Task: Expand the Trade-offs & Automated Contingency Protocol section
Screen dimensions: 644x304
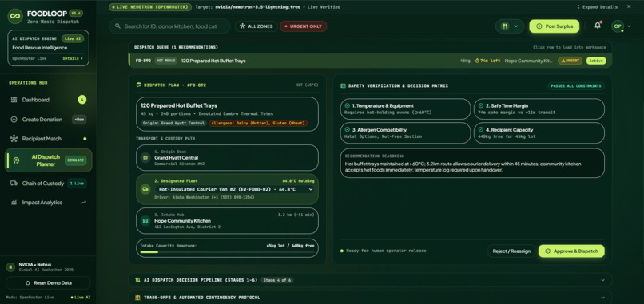Action: (x=370, y=298)
